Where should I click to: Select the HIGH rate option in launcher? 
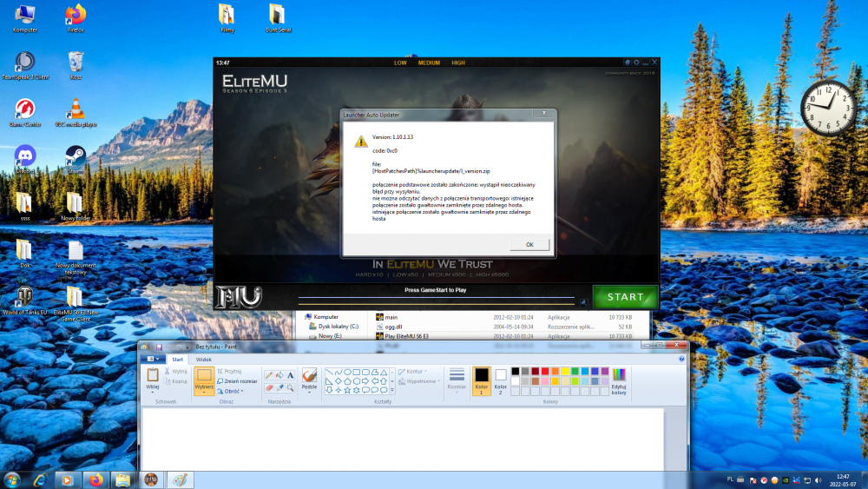(x=458, y=63)
